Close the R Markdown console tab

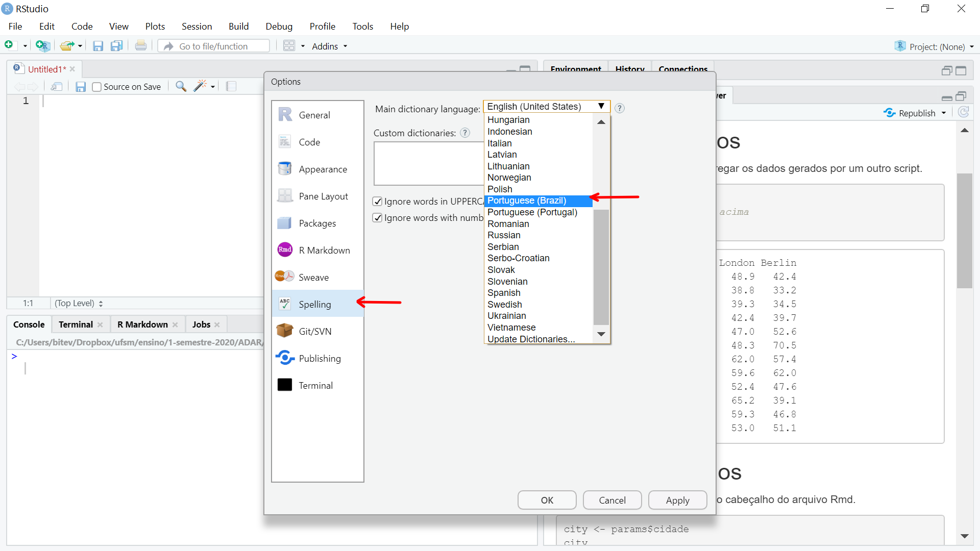click(175, 325)
